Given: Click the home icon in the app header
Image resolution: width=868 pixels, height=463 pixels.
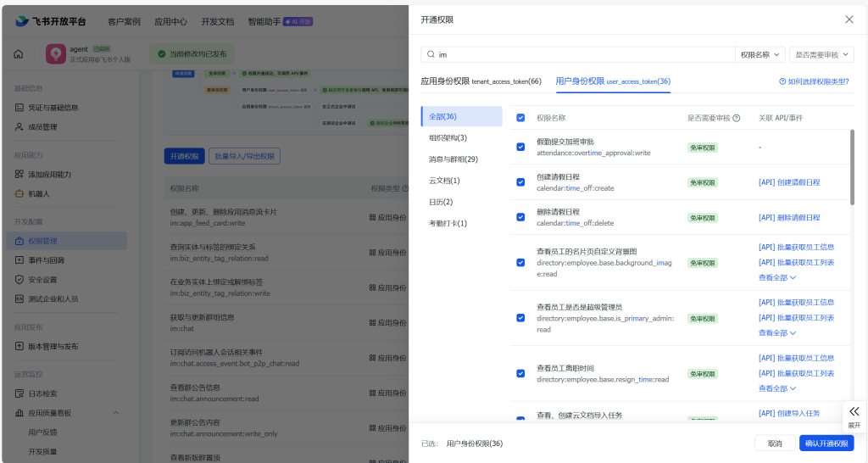Looking at the screenshot, I should (x=19, y=54).
